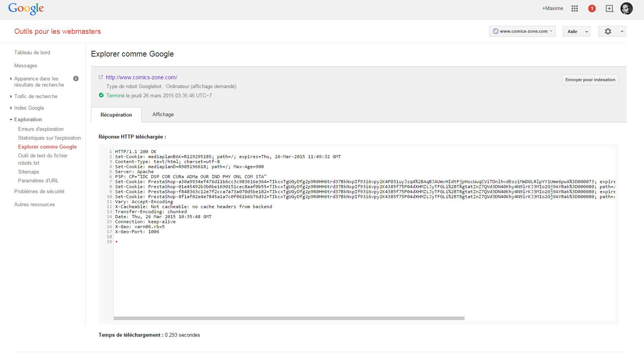
Task: Click the 'Temps de téléchargement' value 0.293 secondes
Action: [x=183, y=335]
